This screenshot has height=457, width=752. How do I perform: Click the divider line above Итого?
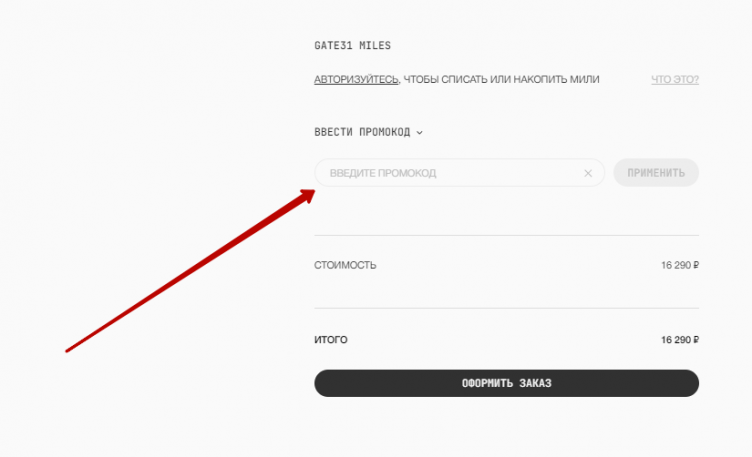tap(506, 309)
